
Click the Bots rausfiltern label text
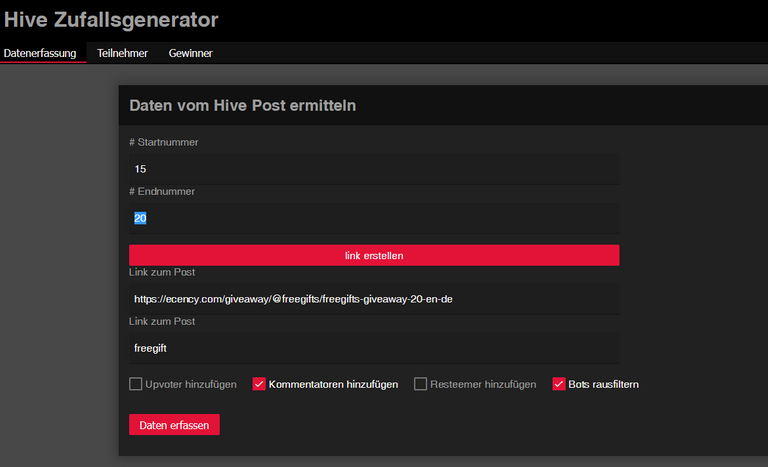603,384
